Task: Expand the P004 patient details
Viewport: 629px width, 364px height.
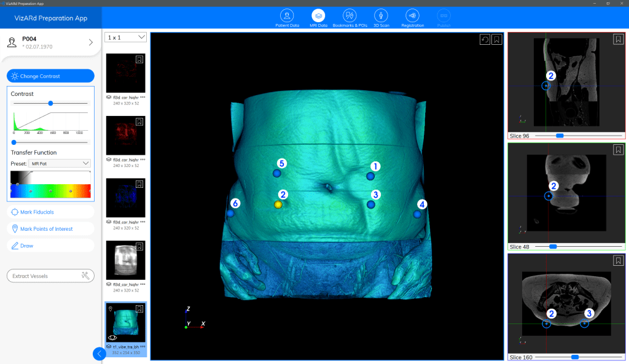Action: pyautogui.click(x=90, y=42)
